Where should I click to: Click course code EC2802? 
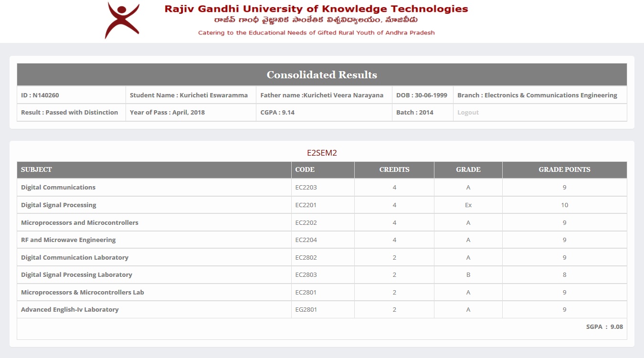[306, 258]
